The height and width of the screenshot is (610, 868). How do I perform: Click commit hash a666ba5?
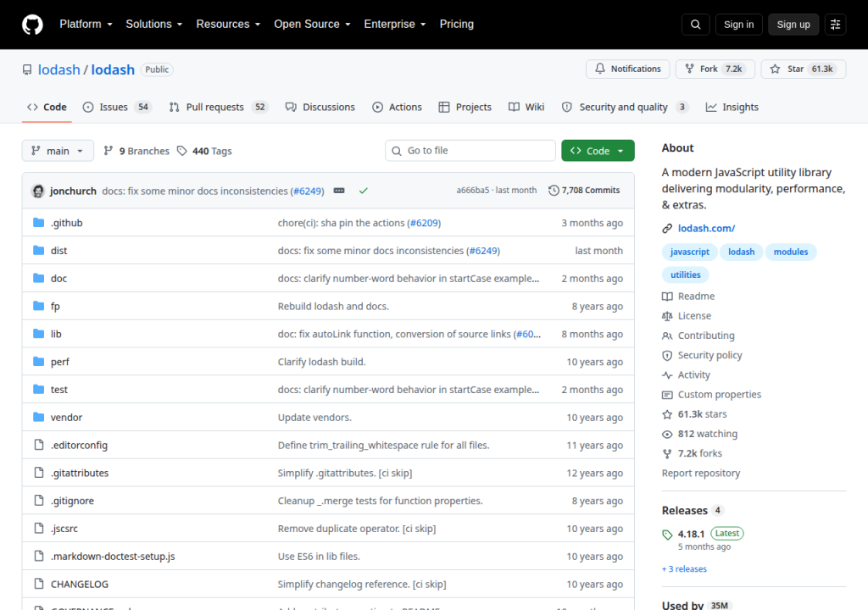(473, 191)
